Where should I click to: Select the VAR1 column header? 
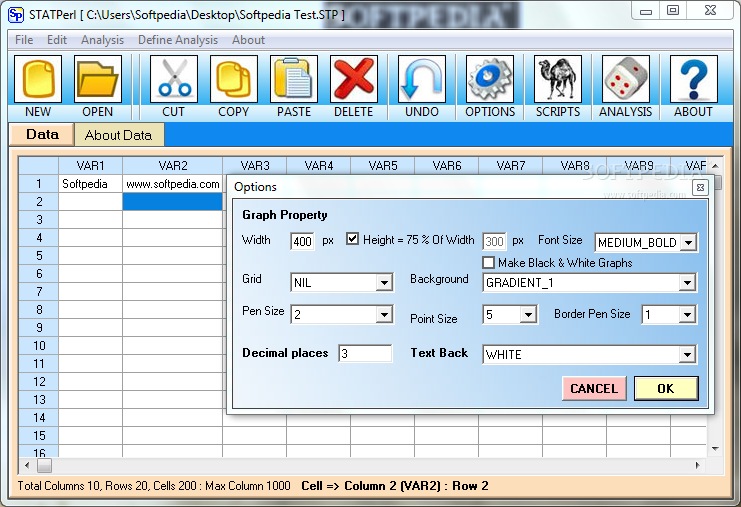(90, 166)
